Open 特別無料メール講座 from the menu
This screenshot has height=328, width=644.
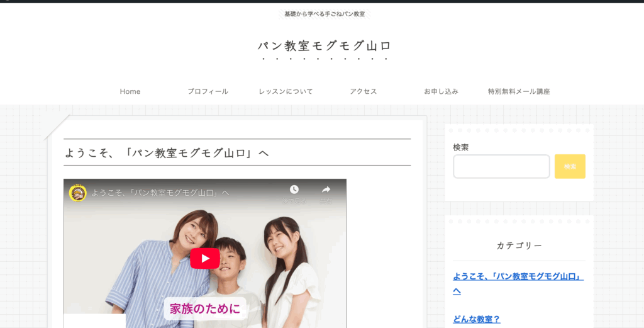[519, 91]
